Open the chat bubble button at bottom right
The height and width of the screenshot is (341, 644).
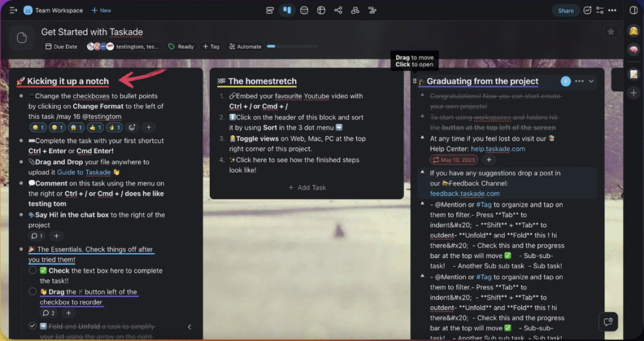pos(608,321)
